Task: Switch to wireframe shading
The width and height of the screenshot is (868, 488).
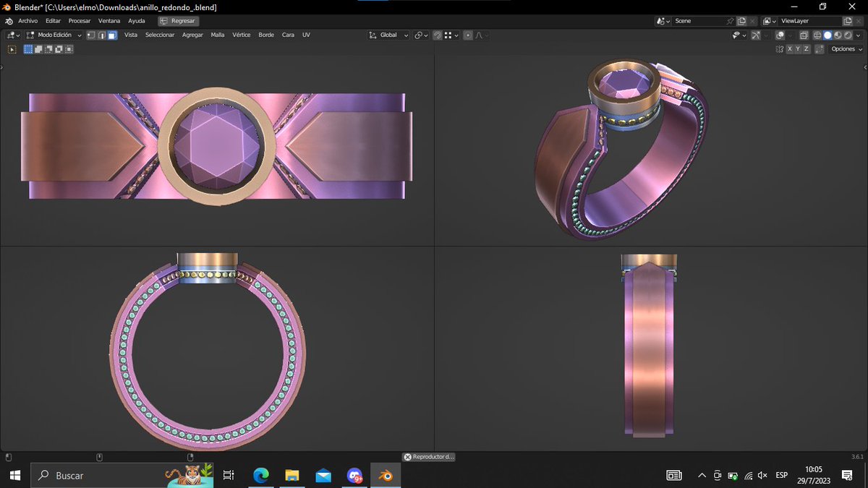Action: pyautogui.click(x=817, y=35)
